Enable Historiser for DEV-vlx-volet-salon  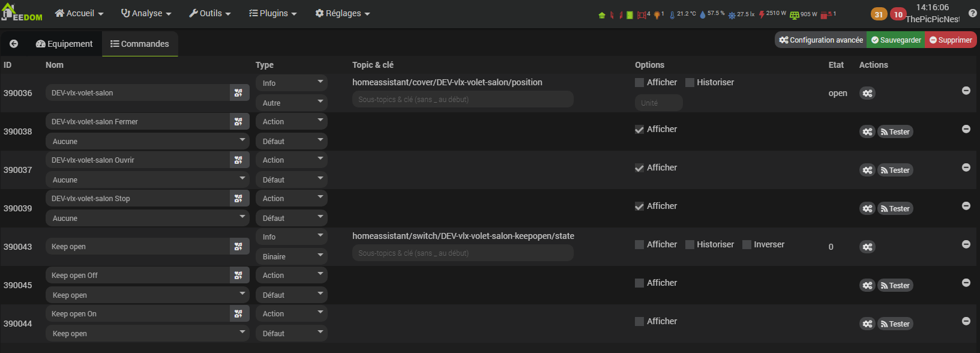pyautogui.click(x=690, y=83)
